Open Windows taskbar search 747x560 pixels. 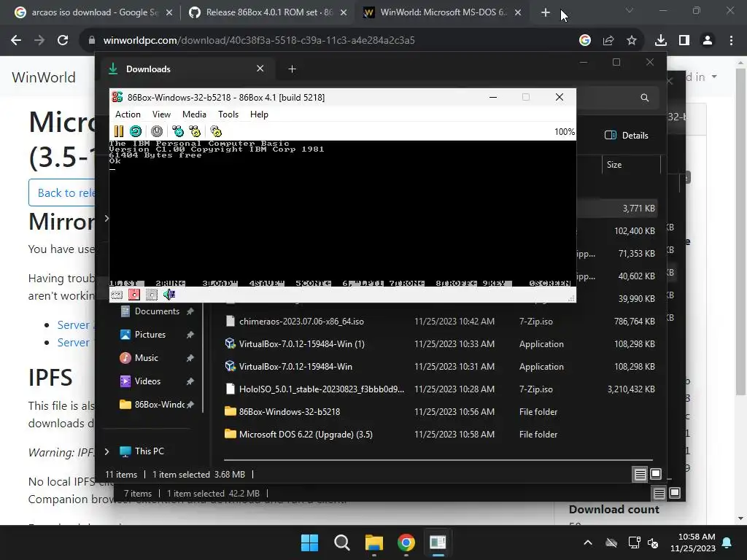click(341, 542)
